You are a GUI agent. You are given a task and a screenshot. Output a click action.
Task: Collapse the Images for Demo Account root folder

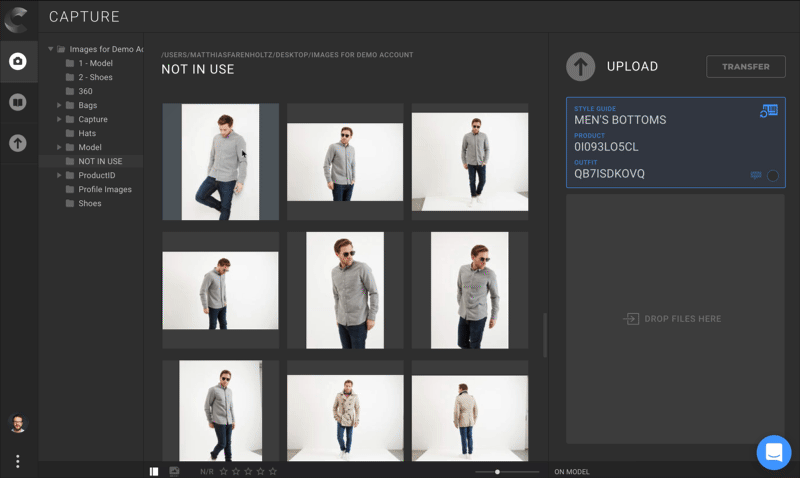51,49
